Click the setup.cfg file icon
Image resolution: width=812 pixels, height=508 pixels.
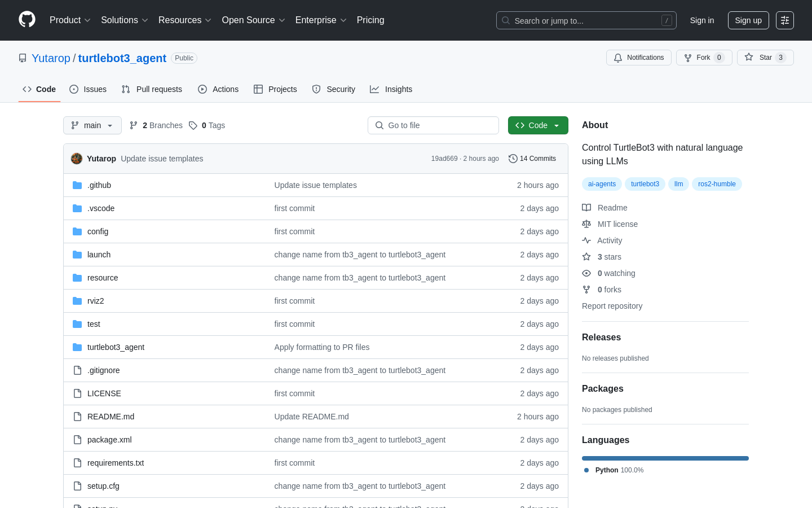[77, 486]
